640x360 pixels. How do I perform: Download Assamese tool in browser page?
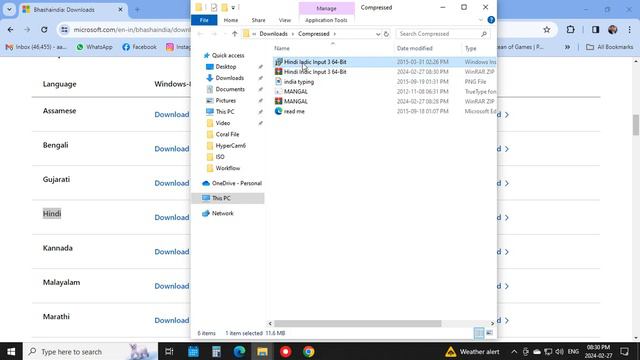coord(171,115)
